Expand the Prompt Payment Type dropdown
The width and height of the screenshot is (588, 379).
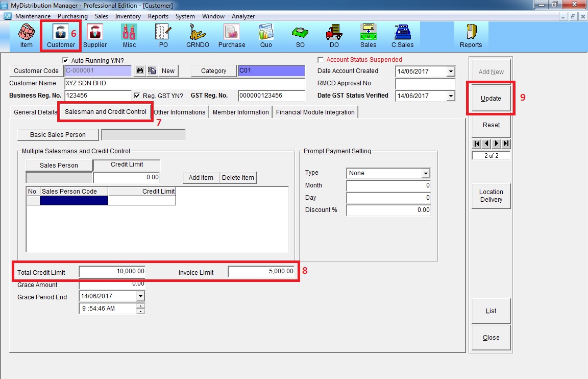(x=426, y=173)
